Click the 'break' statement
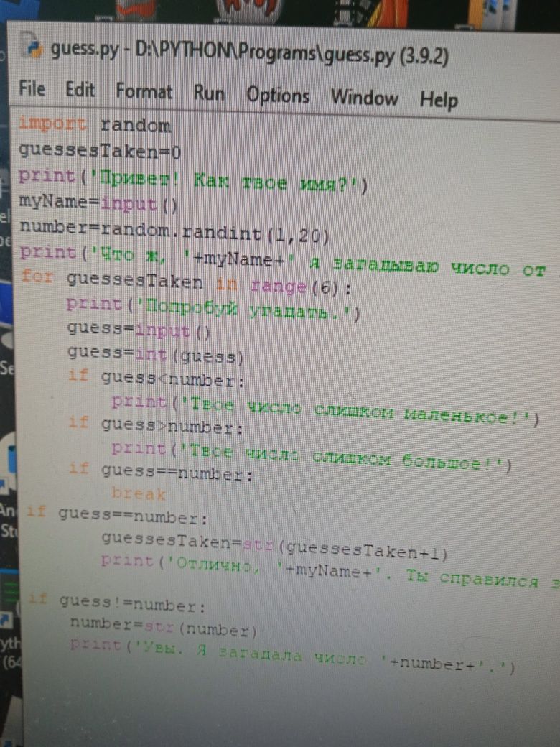 point(139,493)
